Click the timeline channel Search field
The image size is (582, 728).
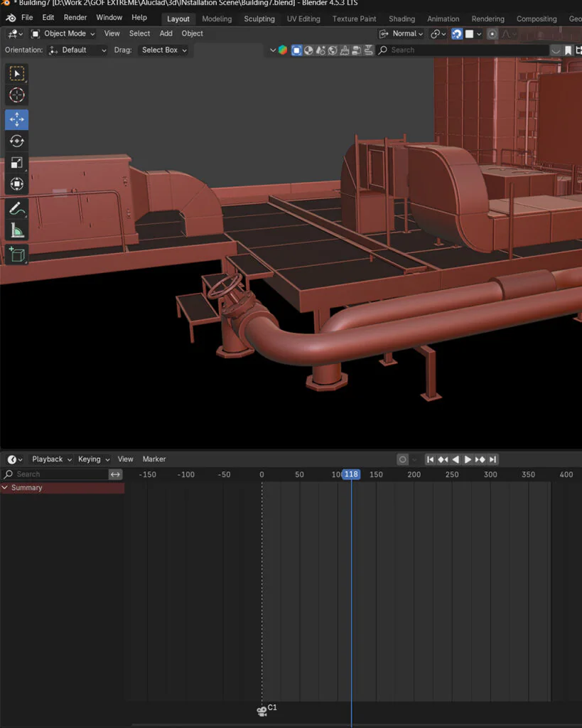coord(55,474)
